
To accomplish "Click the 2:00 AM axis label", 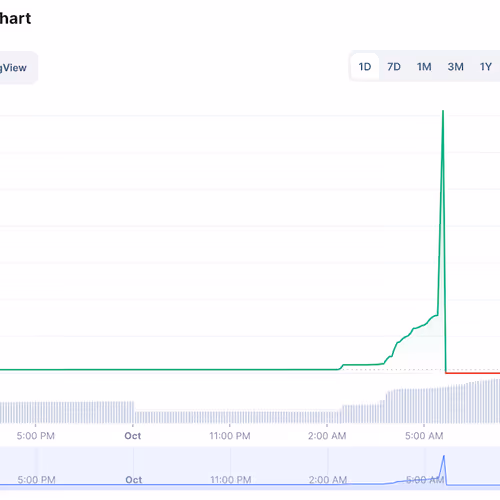I will (x=327, y=436).
